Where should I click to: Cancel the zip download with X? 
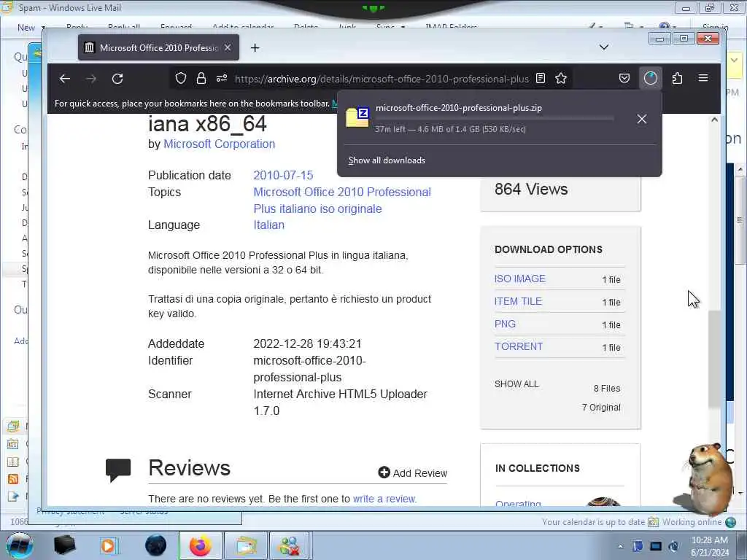tap(642, 119)
